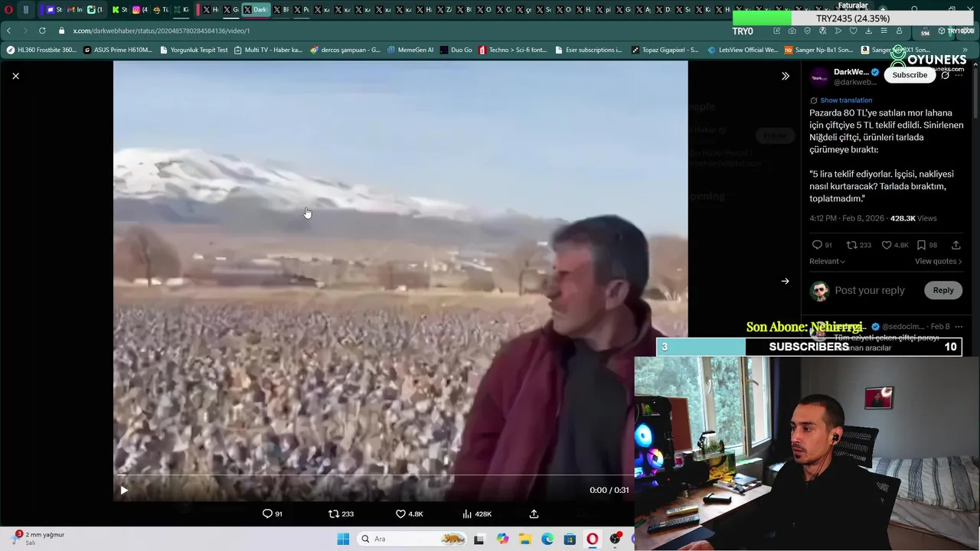Open Yorgunluk Tespit Test bookmark
Viewport: 980px width, 551px height.
click(194, 50)
